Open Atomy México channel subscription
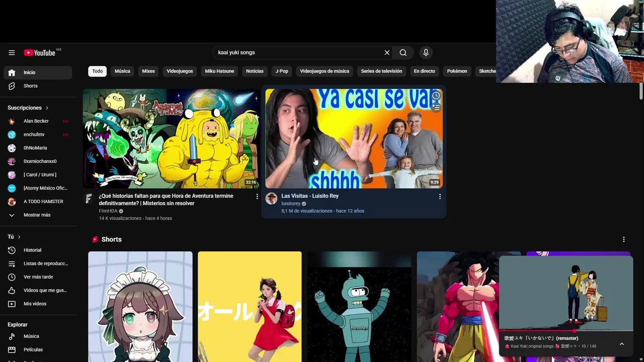The height and width of the screenshot is (362, 644). 38,188
